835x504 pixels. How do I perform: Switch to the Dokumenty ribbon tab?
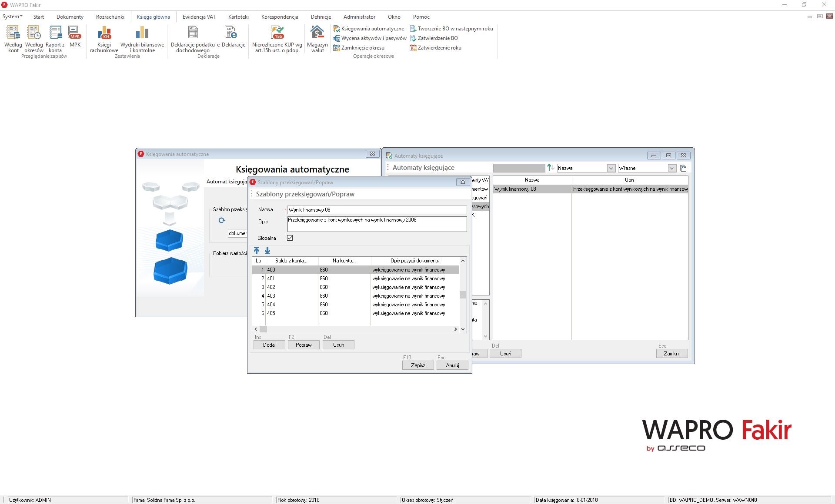pos(70,17)
